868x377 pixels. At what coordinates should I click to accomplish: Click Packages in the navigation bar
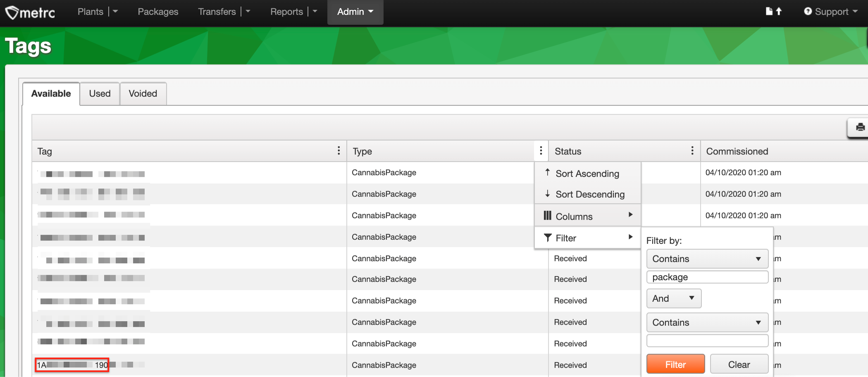point(158,12)
